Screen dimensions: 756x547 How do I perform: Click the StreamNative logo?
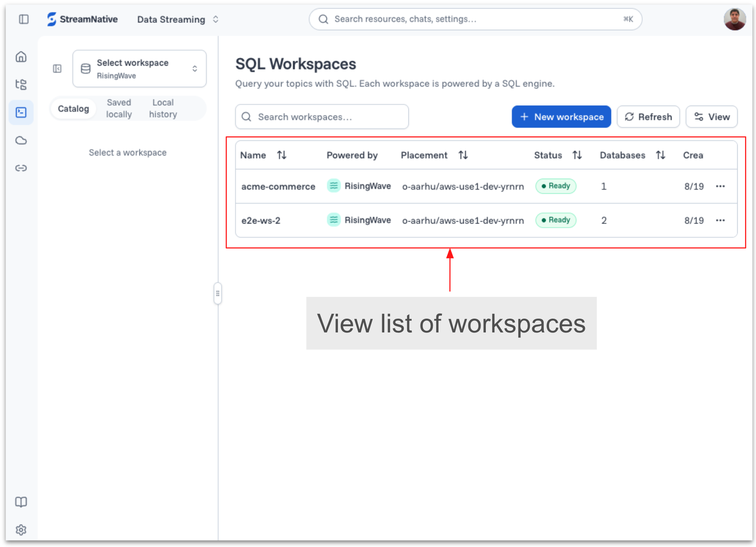click(82, 19)
